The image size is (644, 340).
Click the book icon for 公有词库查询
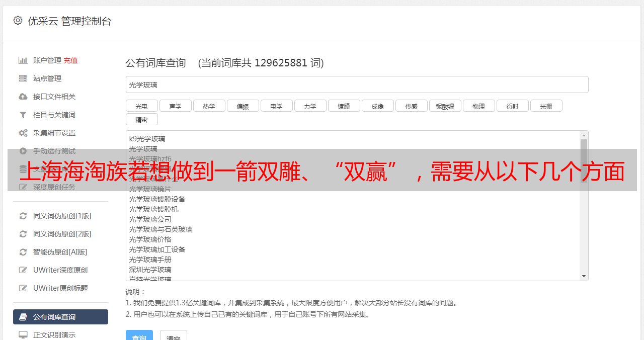coord(23,317)
